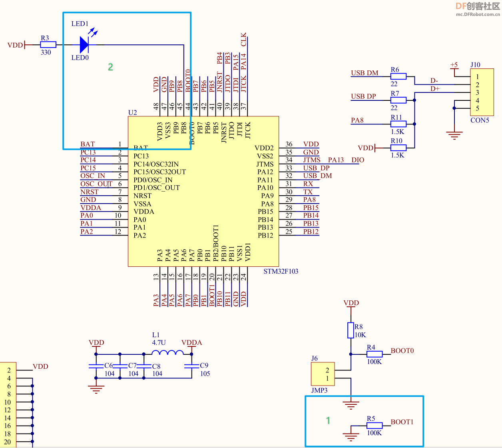Click the VDD power symbol above C6
The height and width of the screenshot is (448, 502).
[x=96, y=344]
